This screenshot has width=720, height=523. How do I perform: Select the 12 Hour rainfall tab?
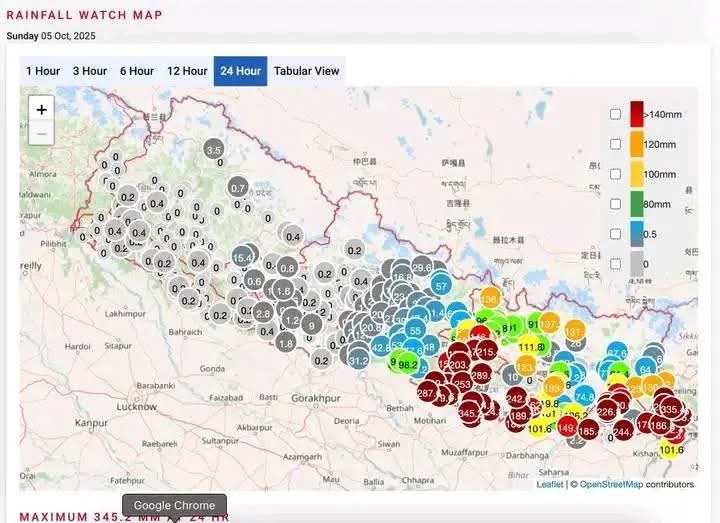(187, 71)
